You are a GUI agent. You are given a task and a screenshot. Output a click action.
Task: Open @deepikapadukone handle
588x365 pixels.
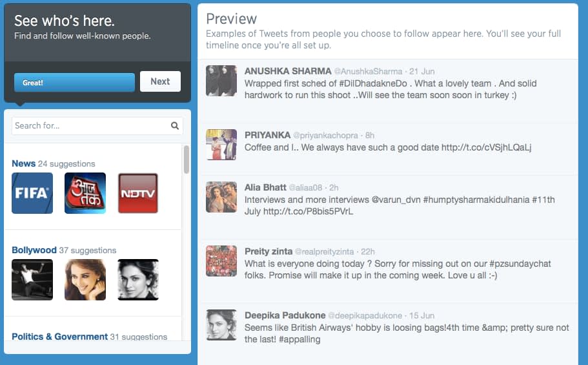click(x=365, y=315)
